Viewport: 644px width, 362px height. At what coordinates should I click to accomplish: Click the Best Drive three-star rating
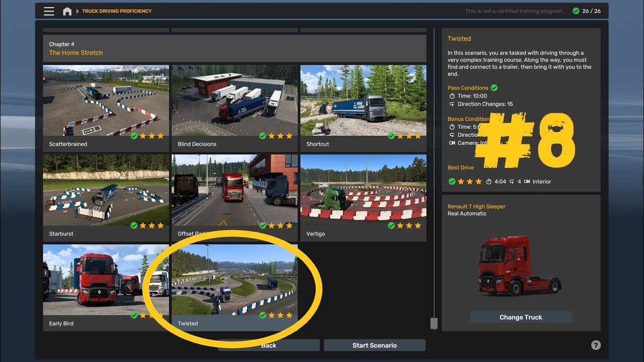point(470,182)
